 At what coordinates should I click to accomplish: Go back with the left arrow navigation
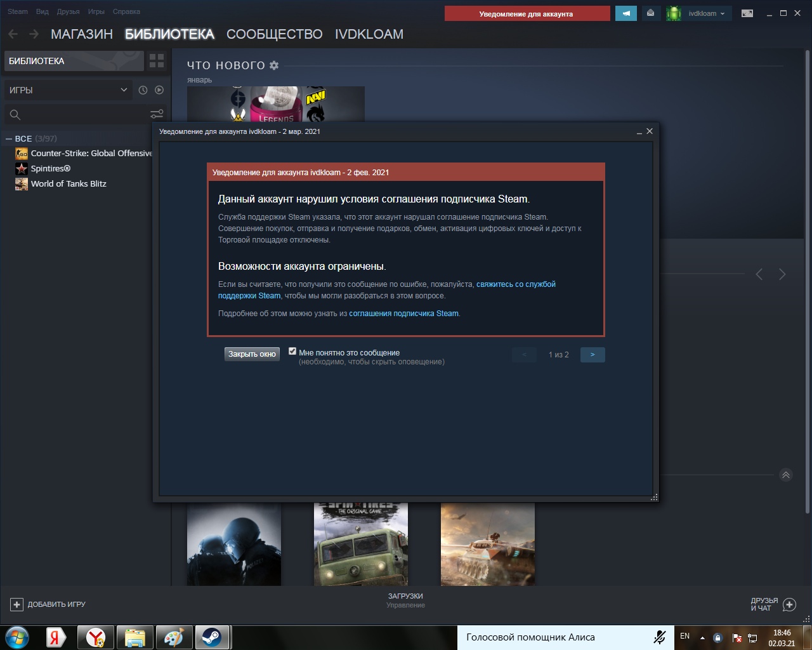click(13, 34)
